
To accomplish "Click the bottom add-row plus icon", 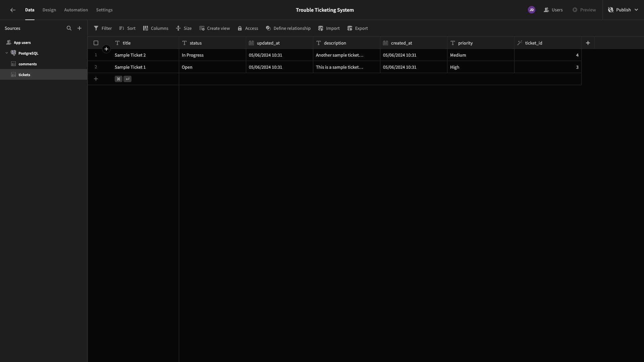I will click(x=96, y=79).
